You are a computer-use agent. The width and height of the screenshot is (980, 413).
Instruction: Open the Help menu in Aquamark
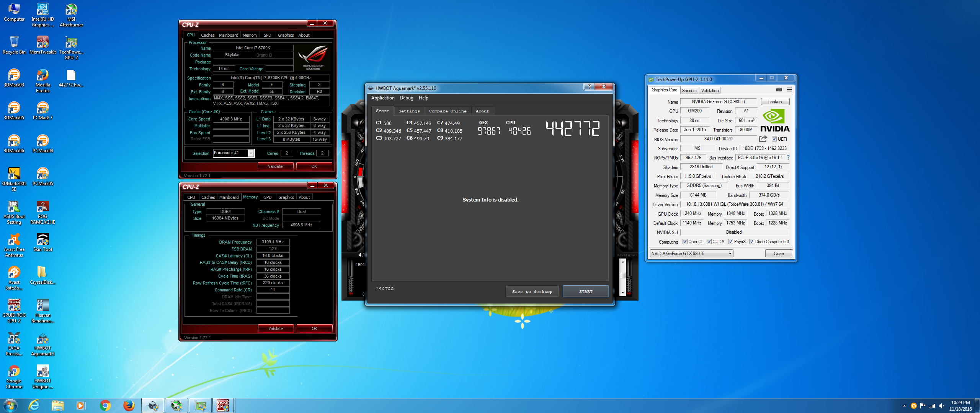click(x=423, y=98)
